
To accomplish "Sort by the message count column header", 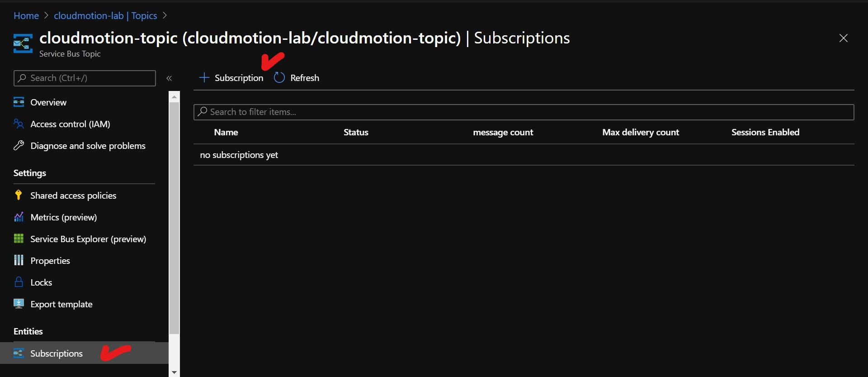I will click(503, 132).
